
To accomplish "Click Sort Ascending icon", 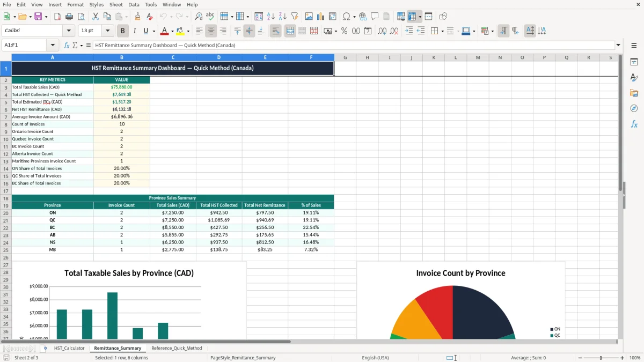I will point(270,17).
